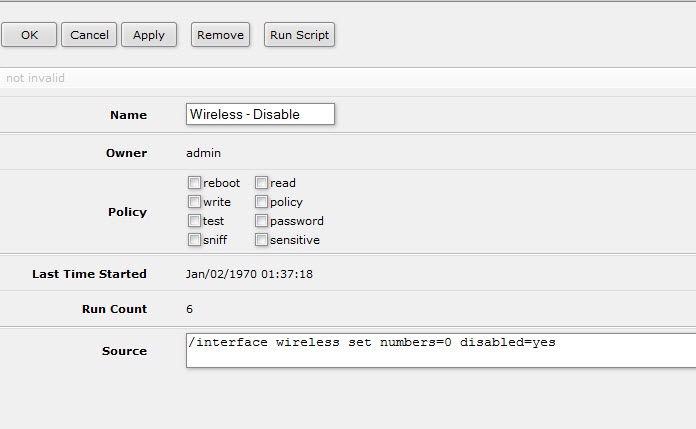This screenshot has width=696, height=429.
Task: Apply the script changes
Action: (x=149, y=35)
